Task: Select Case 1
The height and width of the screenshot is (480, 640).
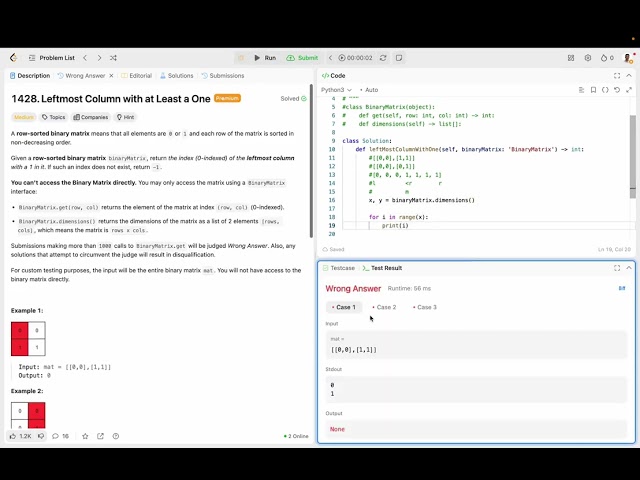Action: pyautogui.click(x=343, y=307)
